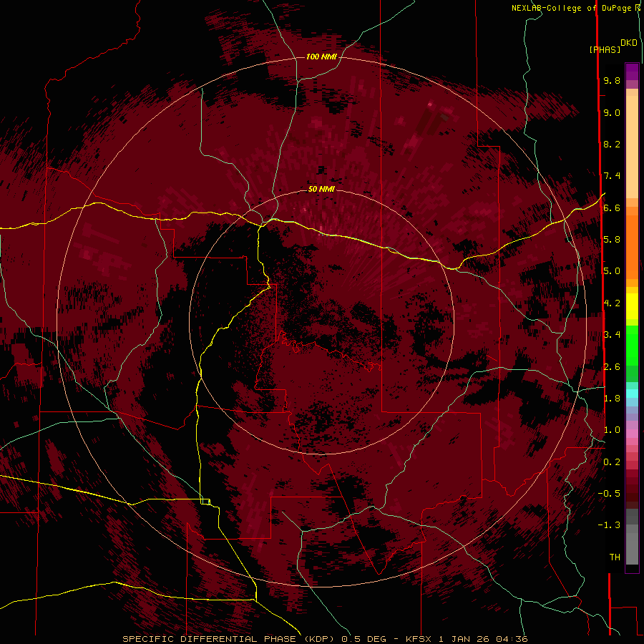Click the yellow segment of the color bar
644x644 pixels.
(632, 306)
